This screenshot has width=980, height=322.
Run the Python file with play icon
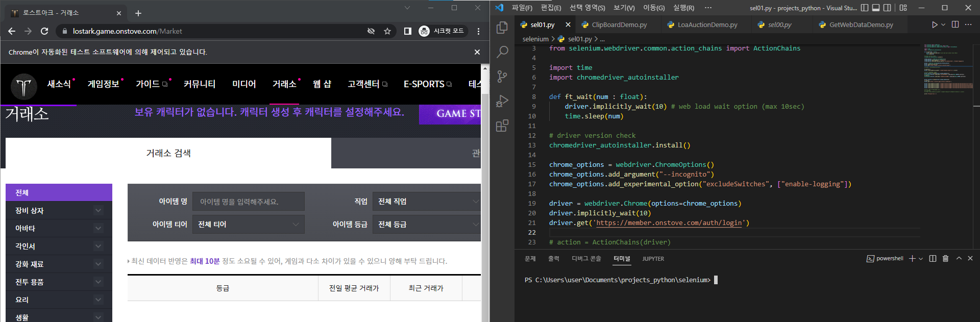point(935,24)
